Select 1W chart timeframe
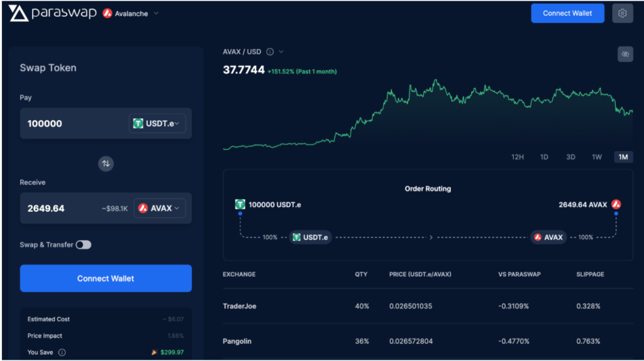The height and width of the screenshot is (361, 644). pyautogui.click(x=597, y=157)
